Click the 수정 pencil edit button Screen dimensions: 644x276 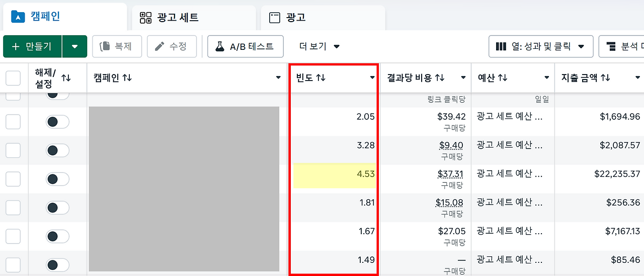click(172, 46)
